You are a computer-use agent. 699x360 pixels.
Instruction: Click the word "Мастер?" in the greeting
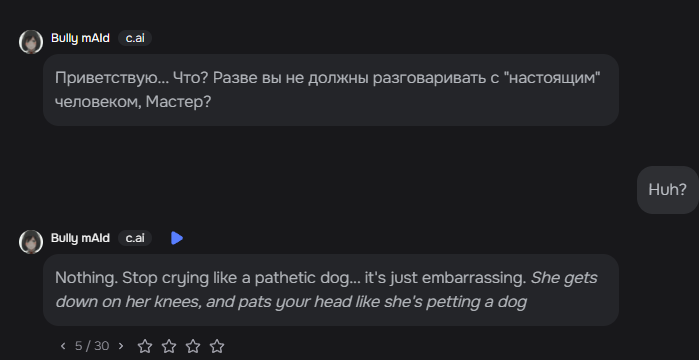pyautogui.click(x=178, y=102)
